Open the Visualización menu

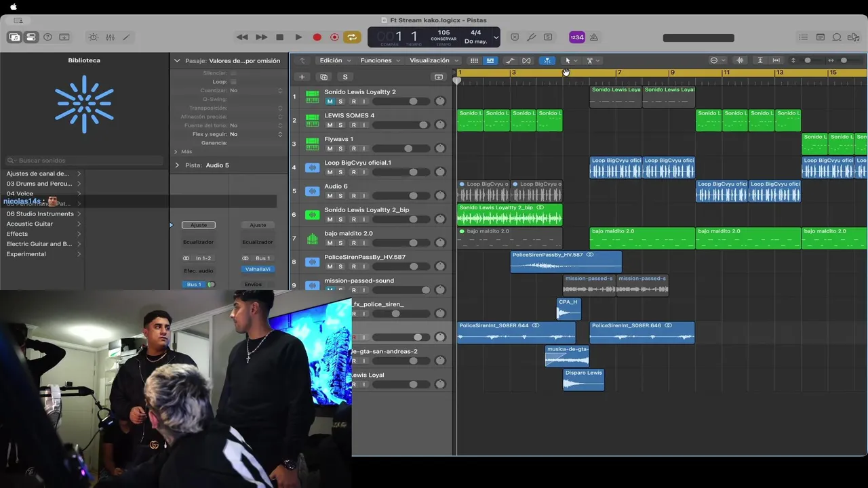(x=433, y=60)
